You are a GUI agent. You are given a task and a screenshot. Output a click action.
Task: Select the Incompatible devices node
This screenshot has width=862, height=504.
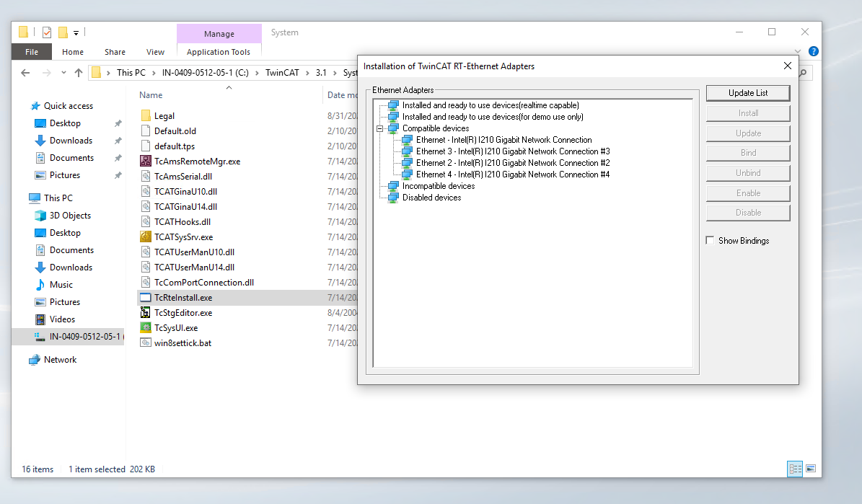pyautogui.click(x=438, y=186)
